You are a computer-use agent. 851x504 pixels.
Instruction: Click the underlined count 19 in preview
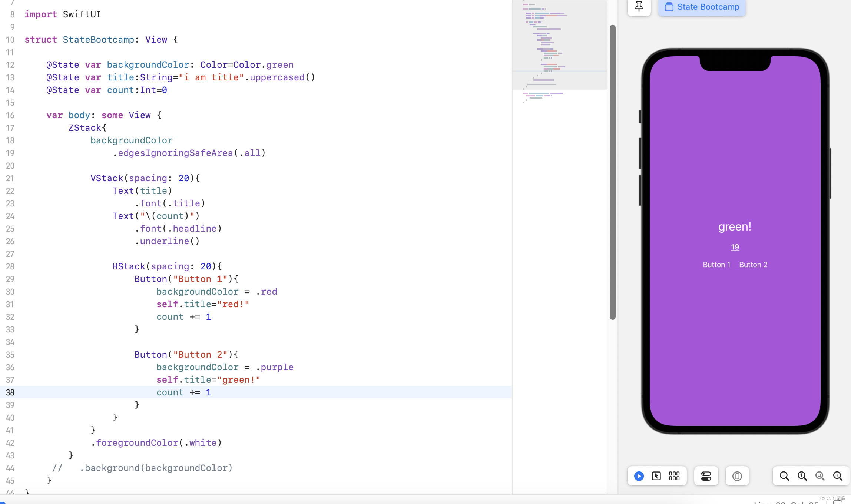point(735,247)
